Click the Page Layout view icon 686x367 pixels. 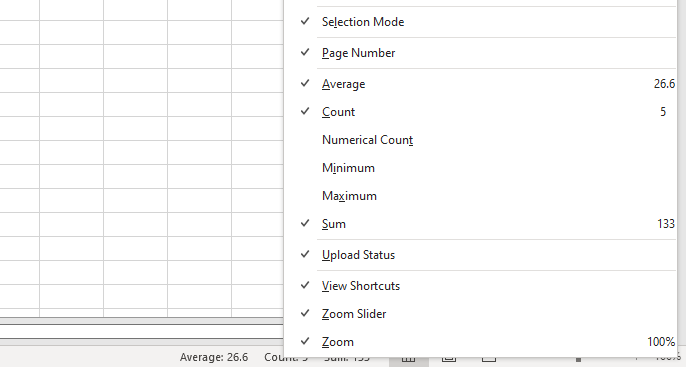(449, 359)
